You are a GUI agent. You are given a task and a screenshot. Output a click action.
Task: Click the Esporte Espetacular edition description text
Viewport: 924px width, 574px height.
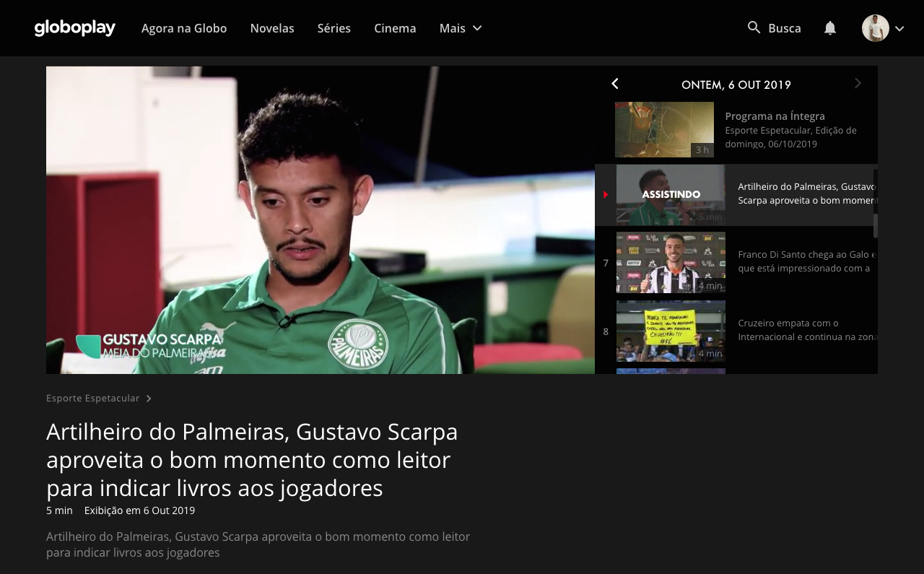point(790,137)
